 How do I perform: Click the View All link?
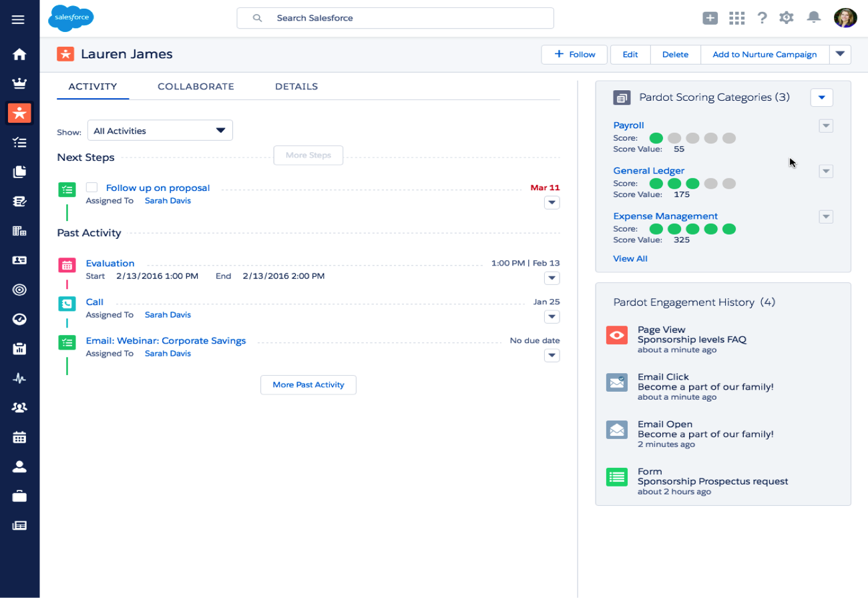(630, 258)
